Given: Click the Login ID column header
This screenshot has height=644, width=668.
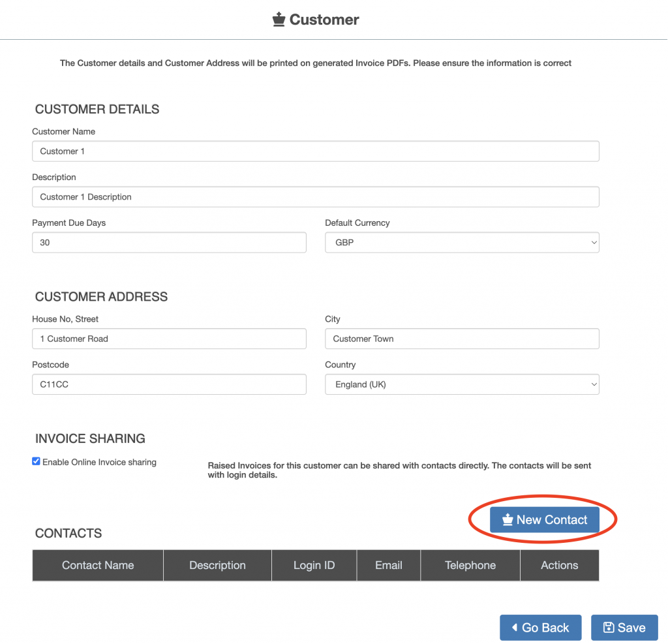Looking at the screenshot, I should 314,565.
